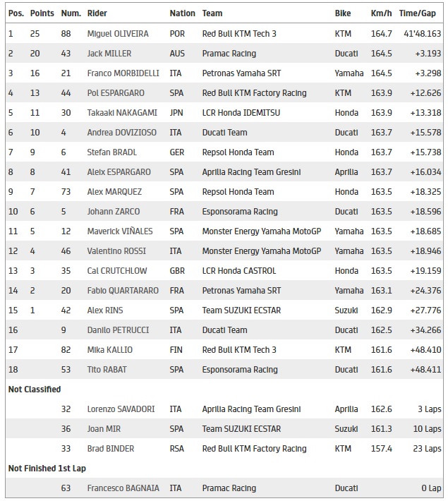The image size is (448, 501).
Task: Click the Not Finished 1st Lap heading
Action: click(x=47, y=469)
